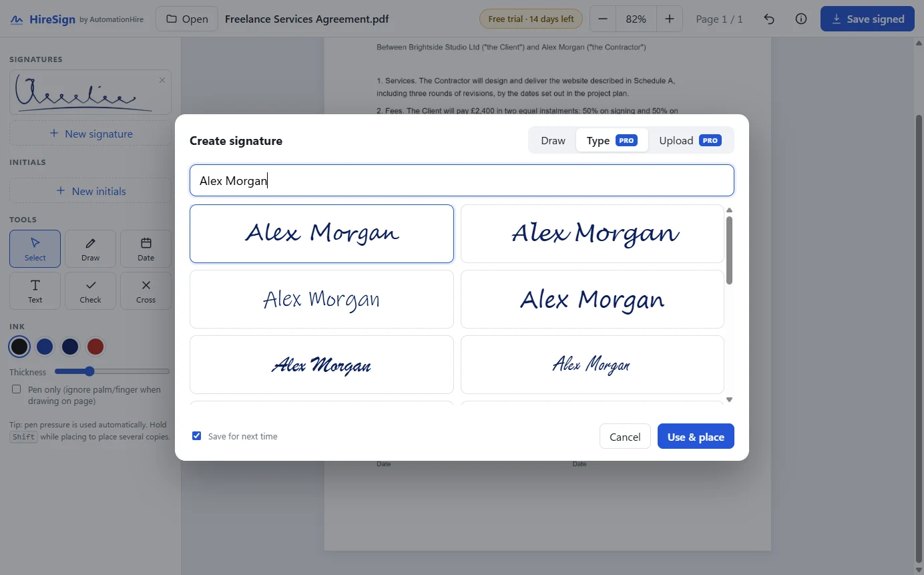Pick the dark navy ink swatch

70,347
